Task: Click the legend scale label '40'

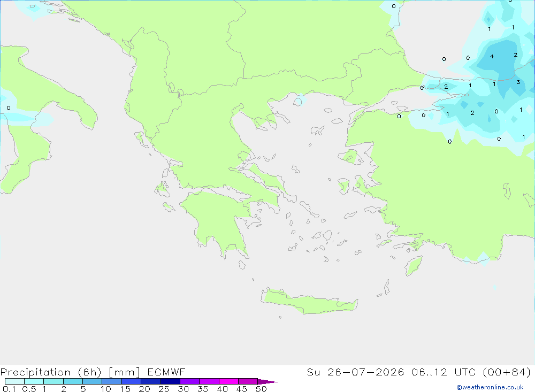Action: (x=222, y=389)
